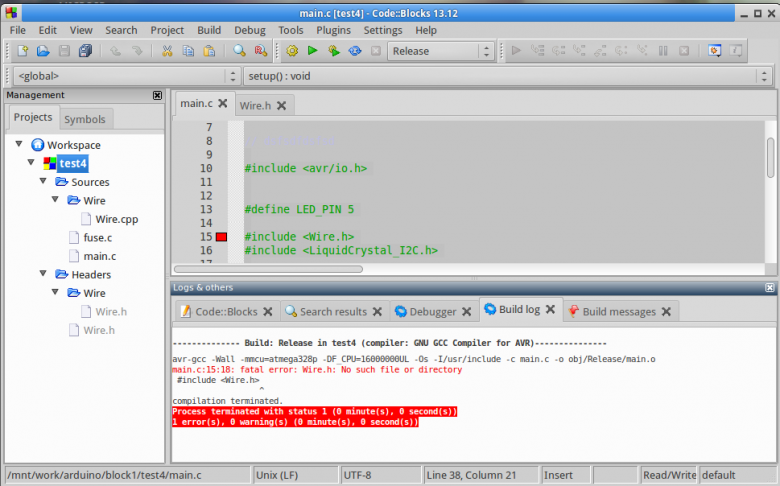Switch to the Symbols tab
The height and width of the screenshot is (486, 780).
85,119
